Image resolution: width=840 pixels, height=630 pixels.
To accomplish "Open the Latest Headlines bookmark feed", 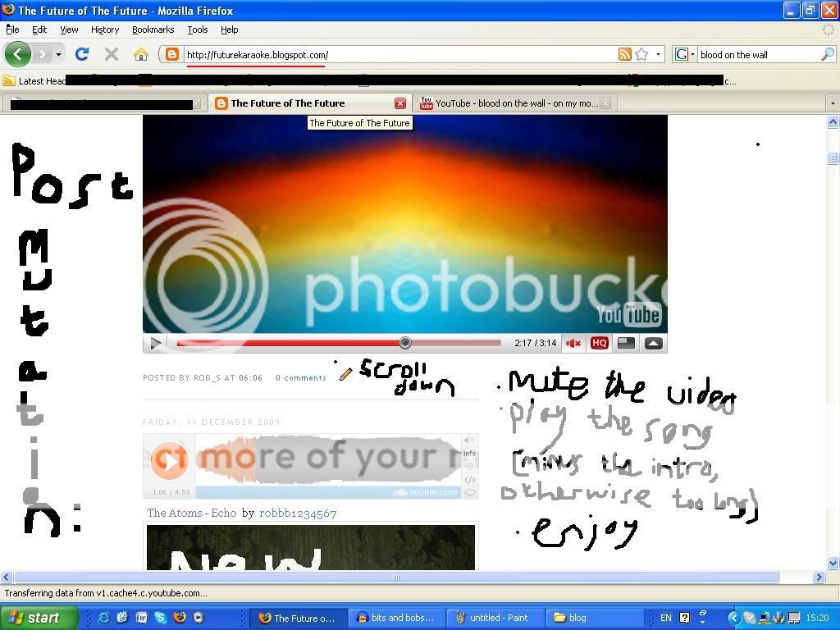I will (34, 81).
